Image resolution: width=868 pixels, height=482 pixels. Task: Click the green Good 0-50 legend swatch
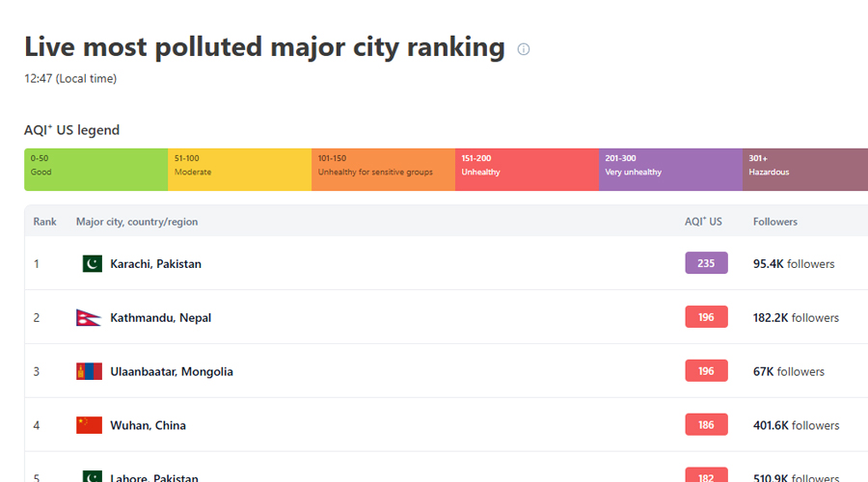pos(95,170)
